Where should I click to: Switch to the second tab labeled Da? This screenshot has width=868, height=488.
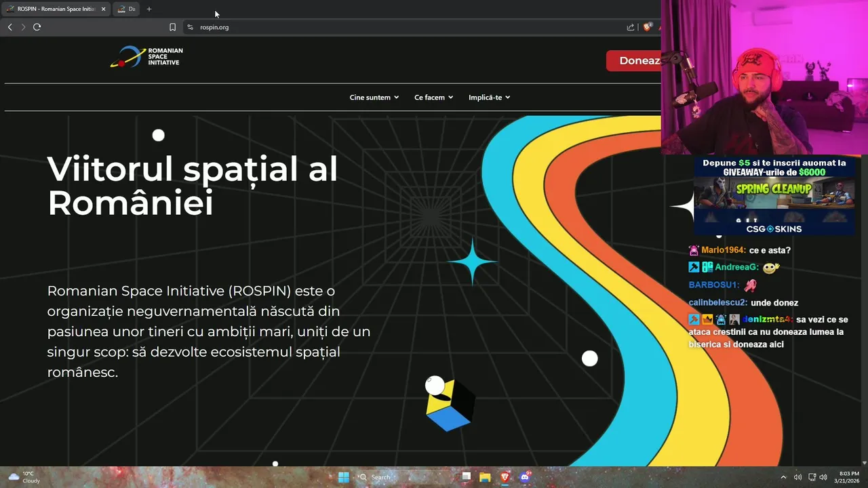point(126,9)
